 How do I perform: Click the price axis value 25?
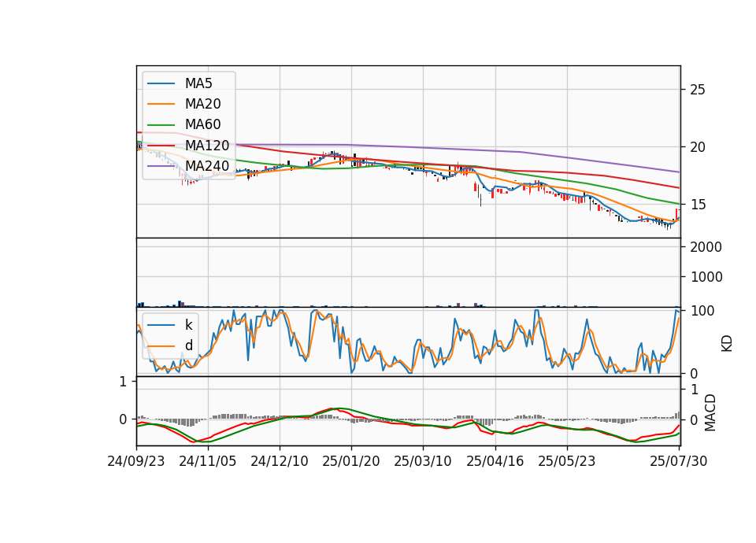coord(698,90)
